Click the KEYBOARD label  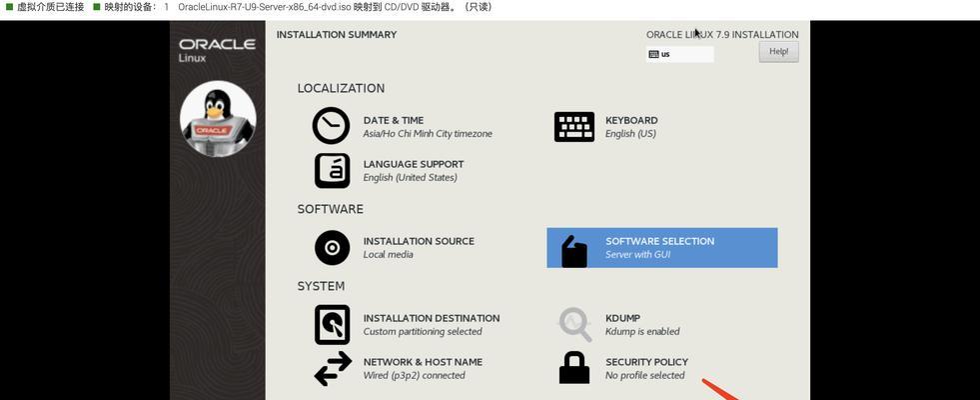[631, 120]
